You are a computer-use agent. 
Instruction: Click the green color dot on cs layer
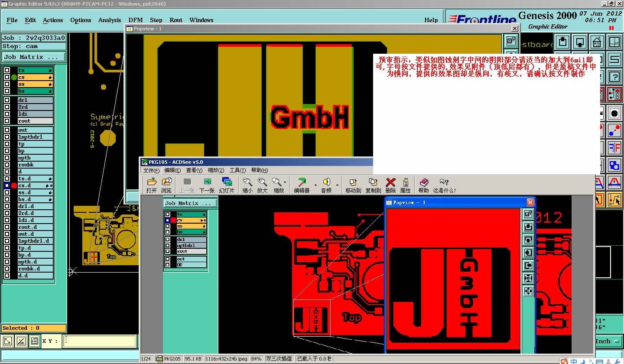point(14,77)
